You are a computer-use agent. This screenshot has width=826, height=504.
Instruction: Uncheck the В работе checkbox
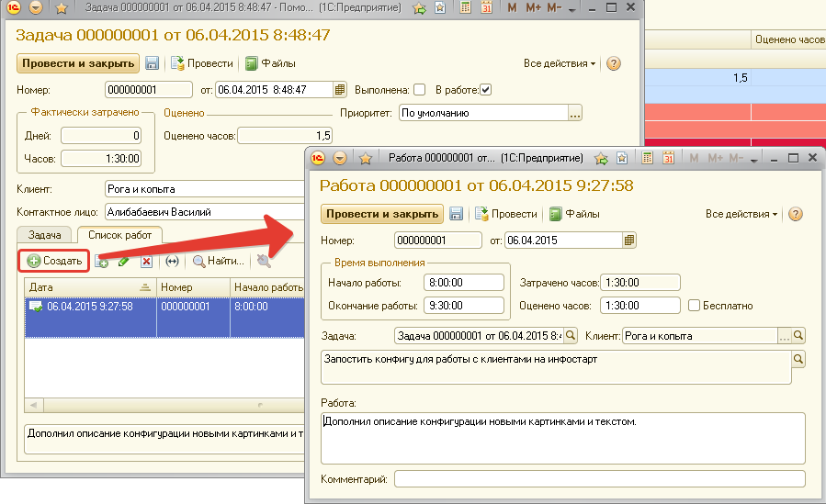(486, 90)
